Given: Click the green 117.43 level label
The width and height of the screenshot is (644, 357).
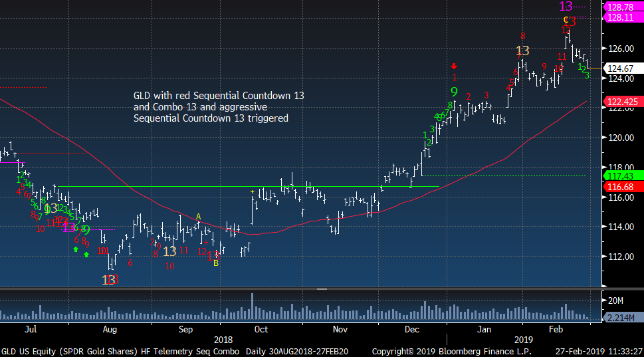Looking at the screenshot, I should (x=623, y=176).
